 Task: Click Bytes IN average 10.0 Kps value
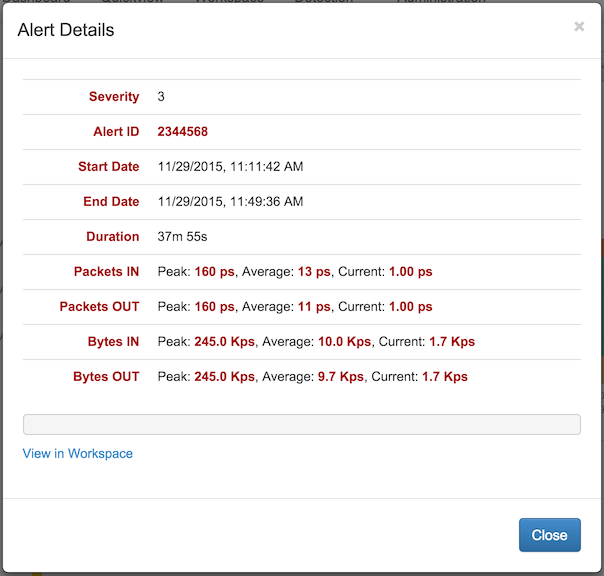[x=343, y=342]
